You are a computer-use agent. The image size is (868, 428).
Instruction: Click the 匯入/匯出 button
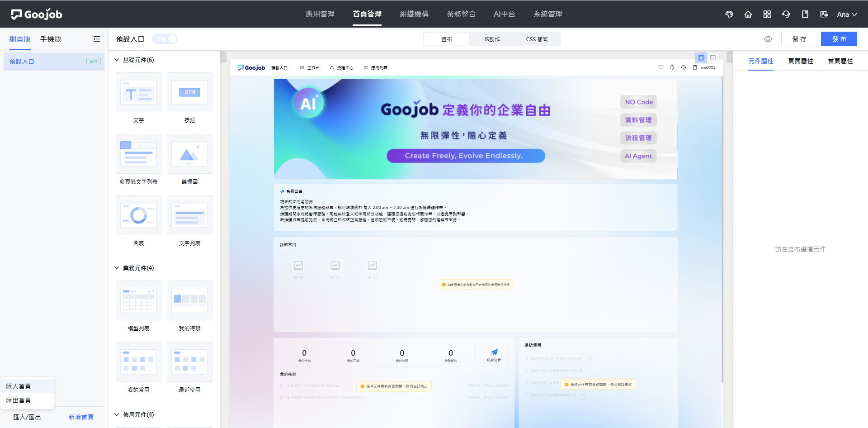(27, 417)
